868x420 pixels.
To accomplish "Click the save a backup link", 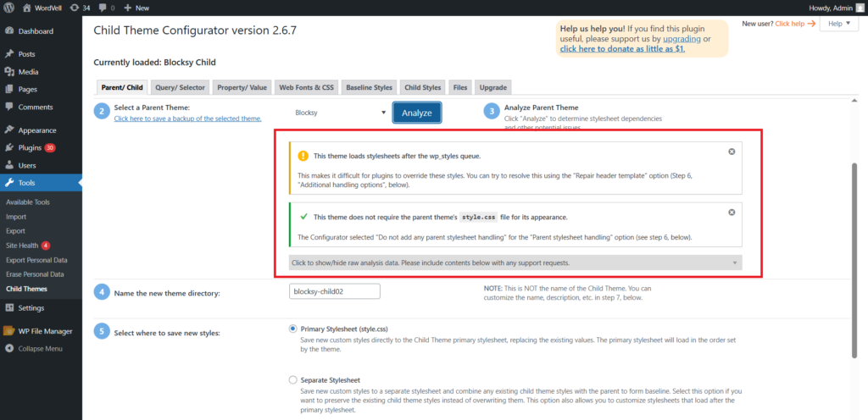I will [x=187, y=119].
